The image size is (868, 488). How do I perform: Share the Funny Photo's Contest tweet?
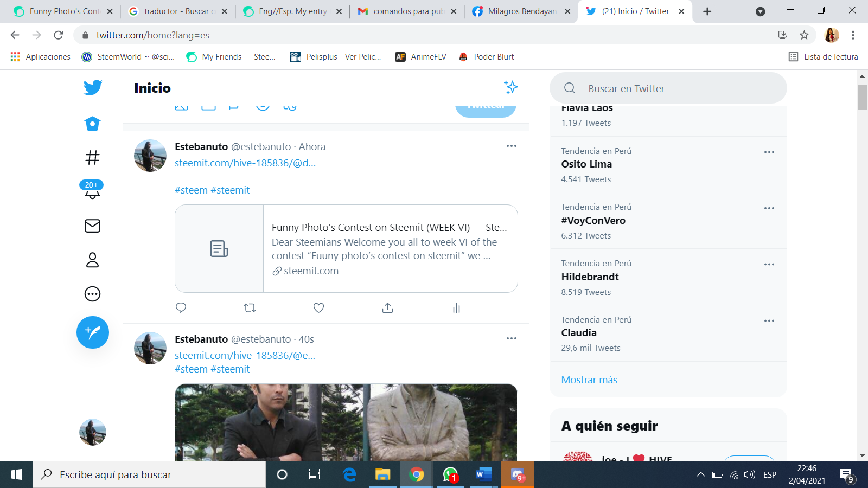[387, 308]
